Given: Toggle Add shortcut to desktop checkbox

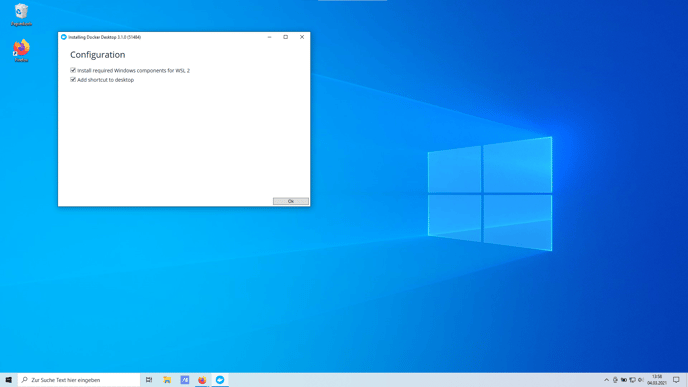Looking at the screenshot, I should (x=73, y=80).
